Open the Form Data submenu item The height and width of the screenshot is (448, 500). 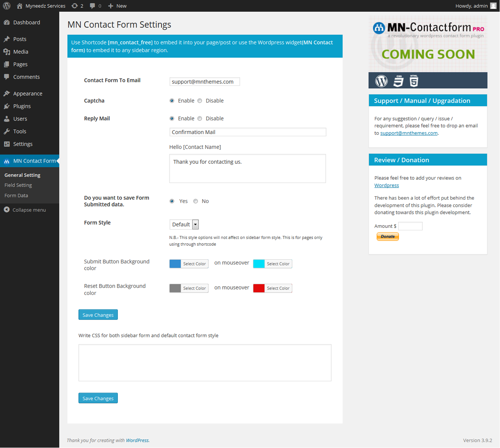coord(16,196)
